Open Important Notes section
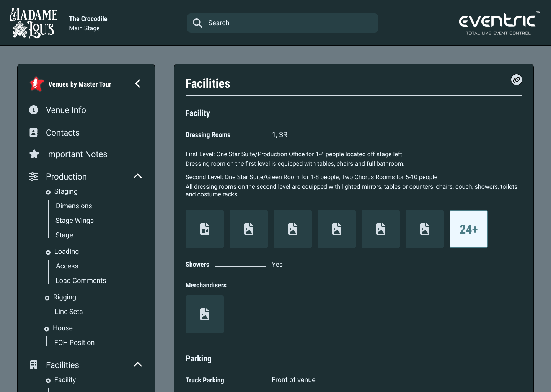The image size is (551, 392). tap(77, 154)
